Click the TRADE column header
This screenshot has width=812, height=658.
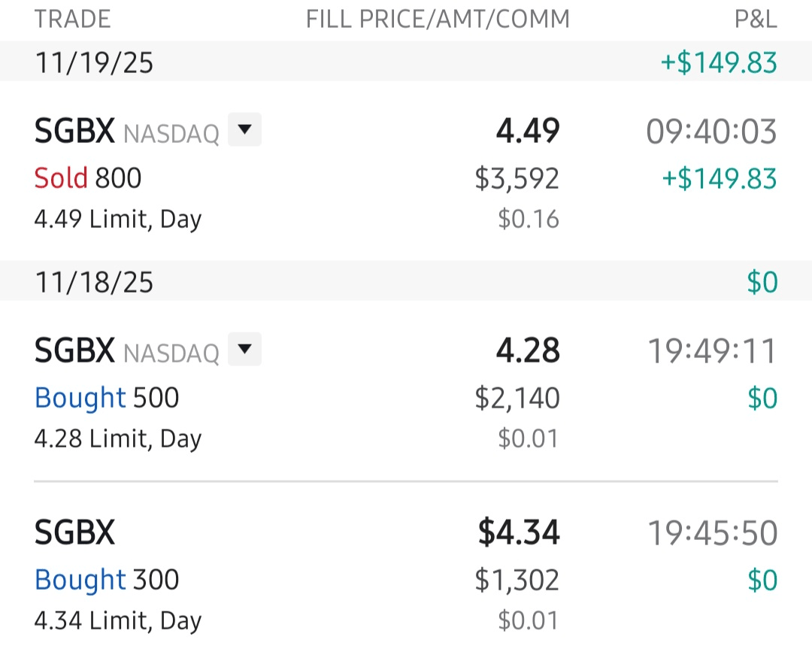[73, 20]
